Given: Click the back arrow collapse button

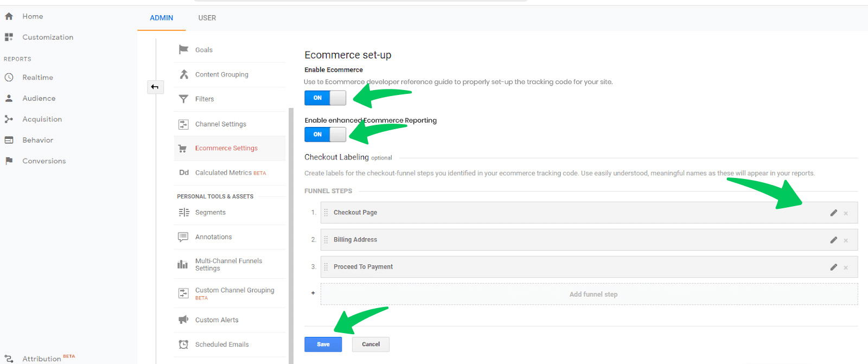Looking at the screenshot, I should 155,87.
